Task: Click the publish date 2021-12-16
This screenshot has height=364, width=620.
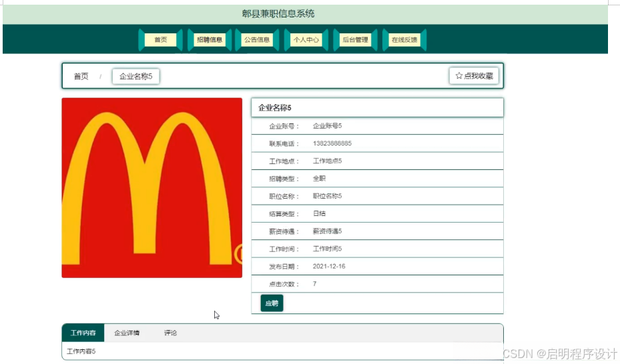Action: [x=329, y=267]
